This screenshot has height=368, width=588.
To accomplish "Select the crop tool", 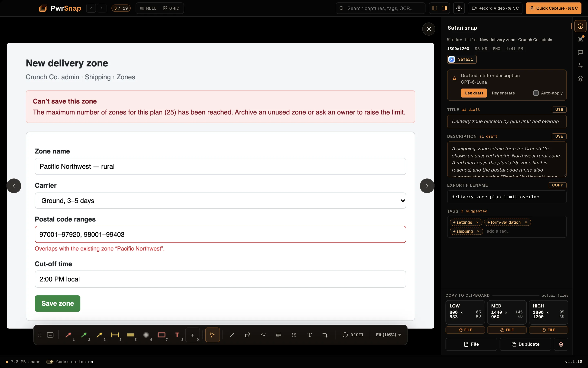I will [325, 335].
